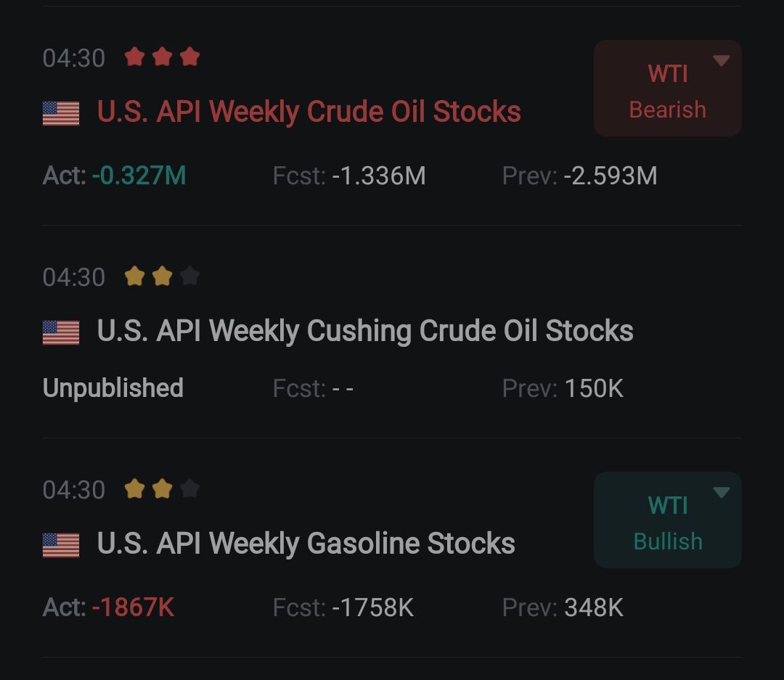
Task: Click the dim third star on Gasoline Stocks
Action: click(x=190, y=488)
